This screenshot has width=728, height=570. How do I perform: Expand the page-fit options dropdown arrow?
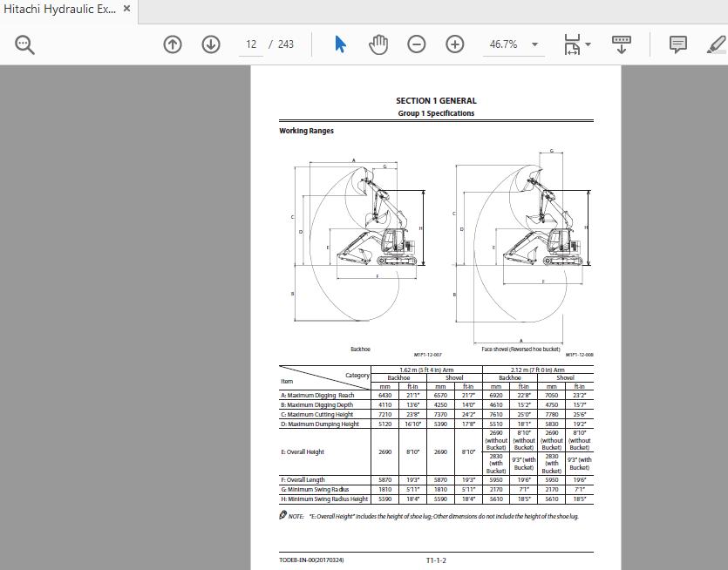[x=587, y=44]
